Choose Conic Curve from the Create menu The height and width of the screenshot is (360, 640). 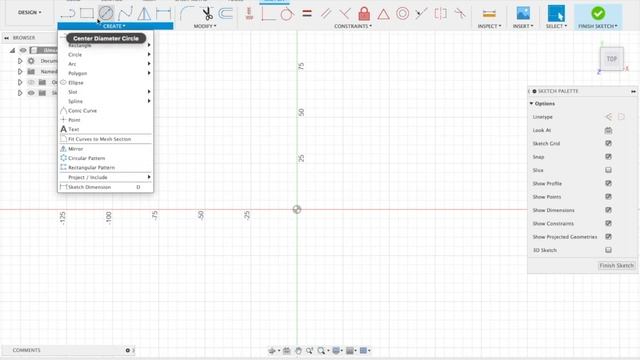[106, 111]
